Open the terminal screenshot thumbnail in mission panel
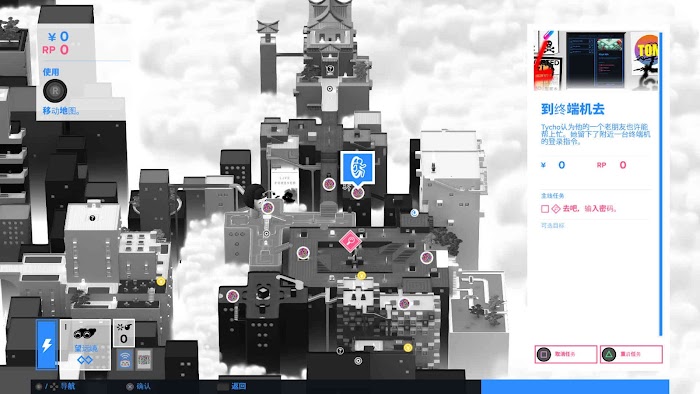 point(596,60)
